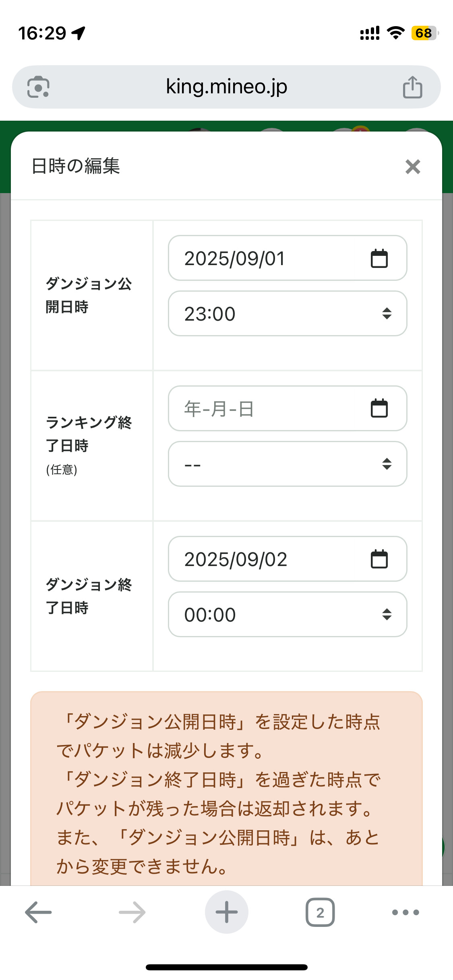Open the browser three-dots menu

[405, 912]
